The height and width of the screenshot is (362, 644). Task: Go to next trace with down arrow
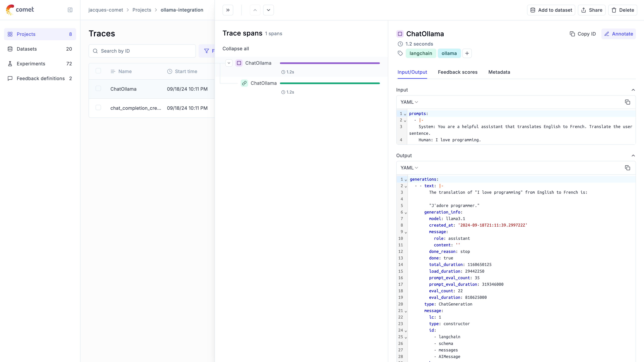[x=268, y=10]
